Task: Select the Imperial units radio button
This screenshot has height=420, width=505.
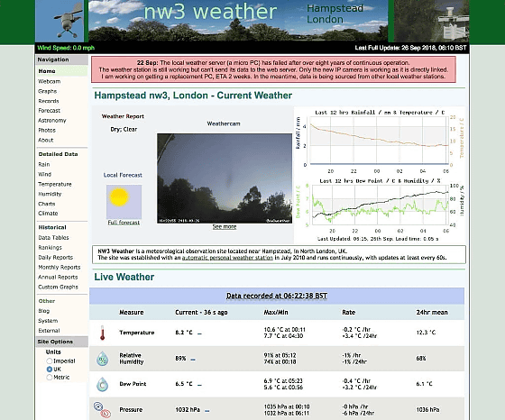Action: (50, 361)
